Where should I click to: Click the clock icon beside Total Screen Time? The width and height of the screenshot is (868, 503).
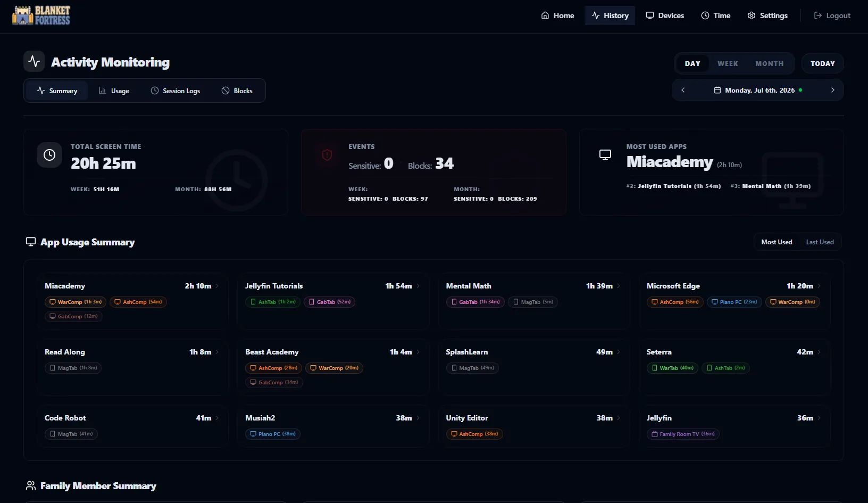(49, 155)
